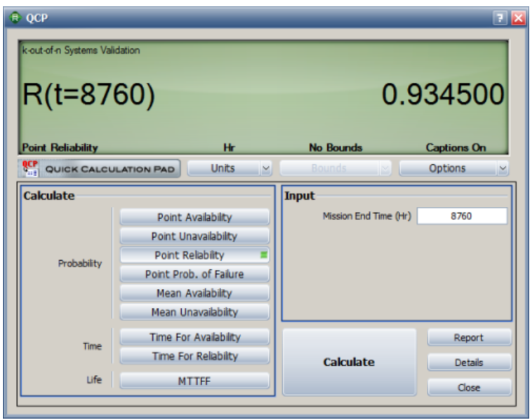
Task: Select Mean Availability calculation
Action: click(x=194, y=292)
